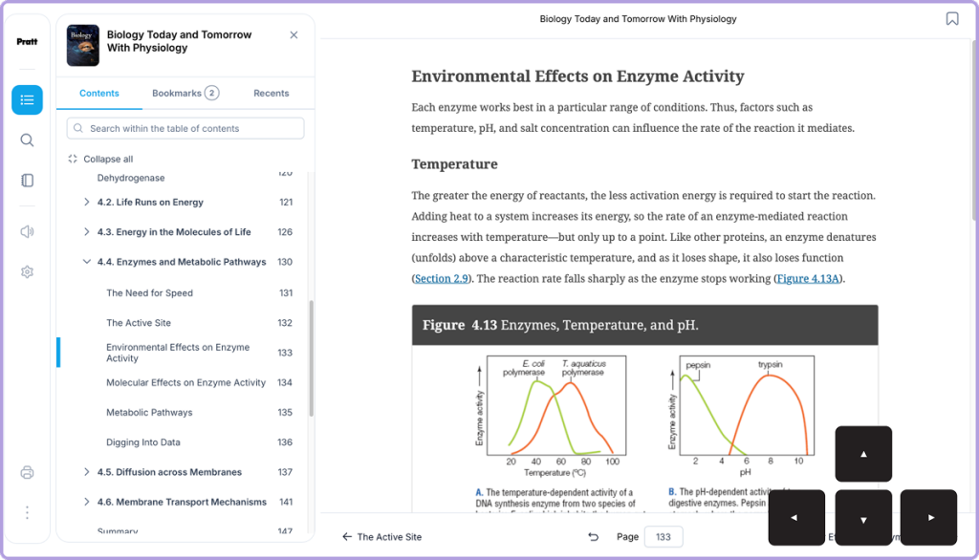Close the contents panel with X
This screenshot has height=560, width=979.
(x=294, y=35)
